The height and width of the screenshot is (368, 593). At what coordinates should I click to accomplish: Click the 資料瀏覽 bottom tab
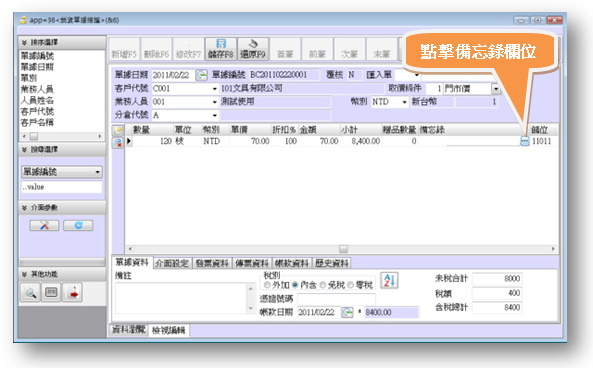click(x=129, y=330)
